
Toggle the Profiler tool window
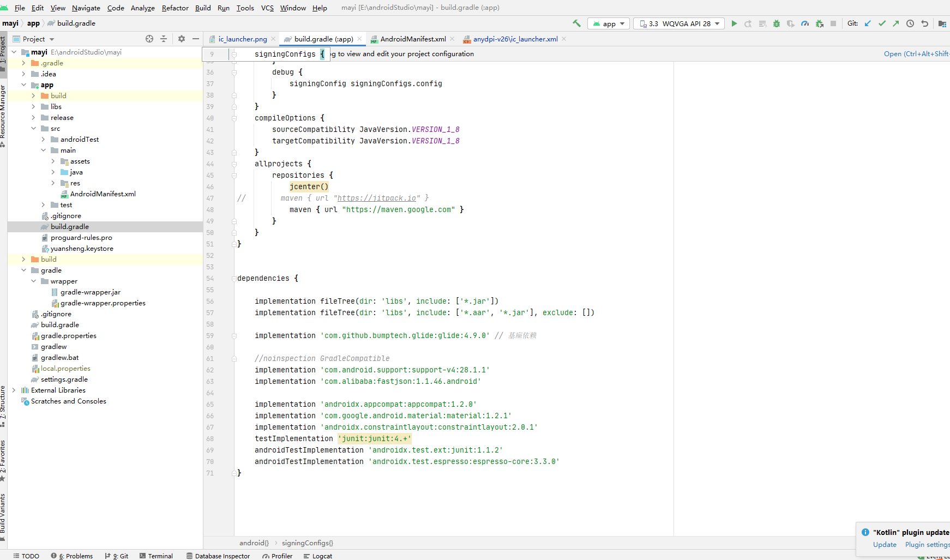[x=277, y=556]
